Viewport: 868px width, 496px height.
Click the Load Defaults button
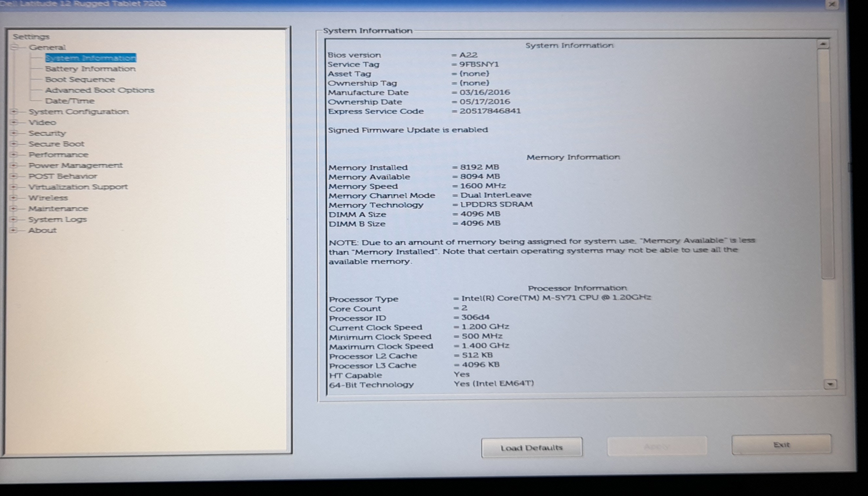(x=531, y=448)
